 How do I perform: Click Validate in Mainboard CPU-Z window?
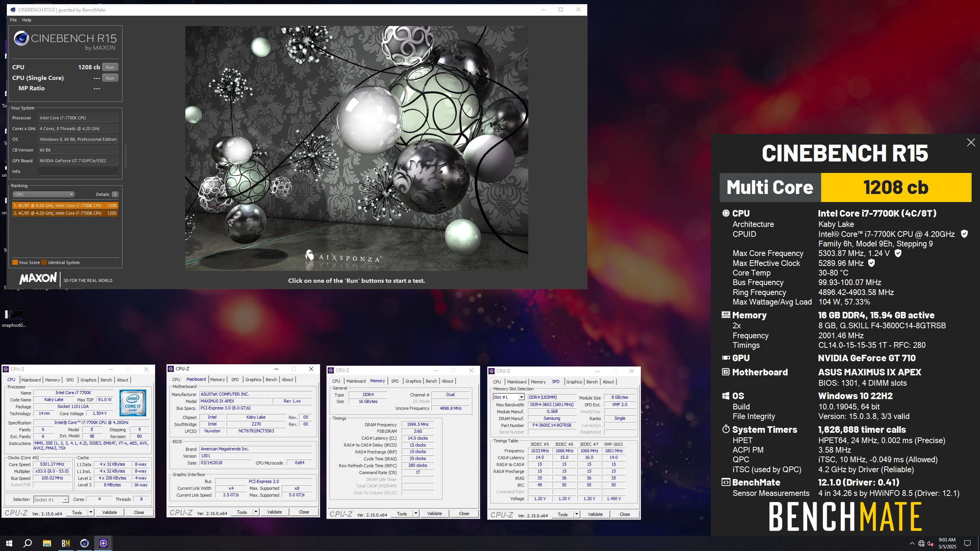[x=274, y=512]
